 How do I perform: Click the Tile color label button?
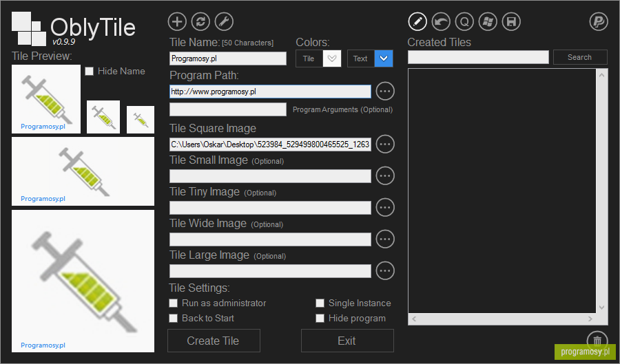pos(309,58)
